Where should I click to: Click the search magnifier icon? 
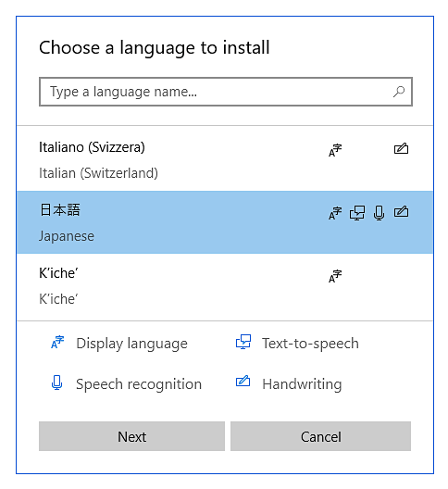tap(399, 92)
